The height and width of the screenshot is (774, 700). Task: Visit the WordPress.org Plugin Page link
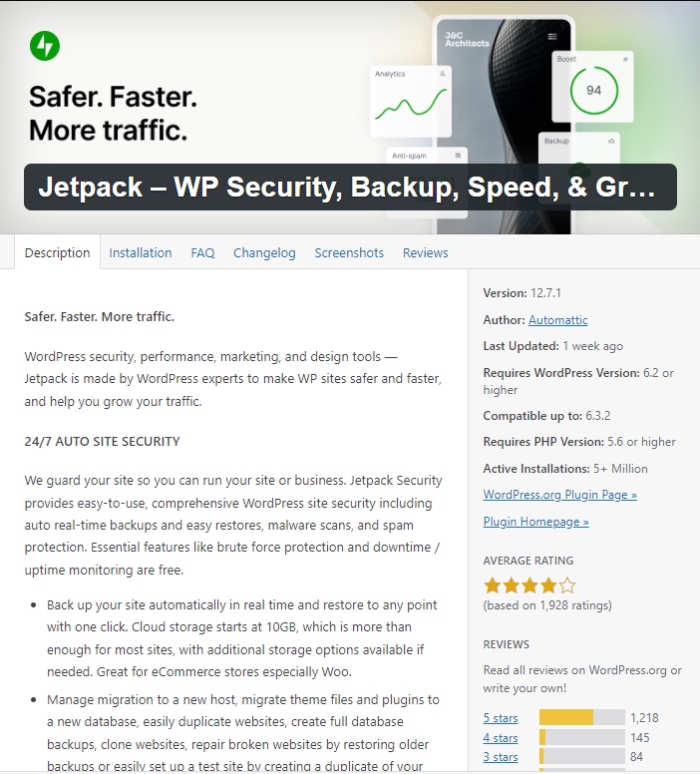click(559, 495)
